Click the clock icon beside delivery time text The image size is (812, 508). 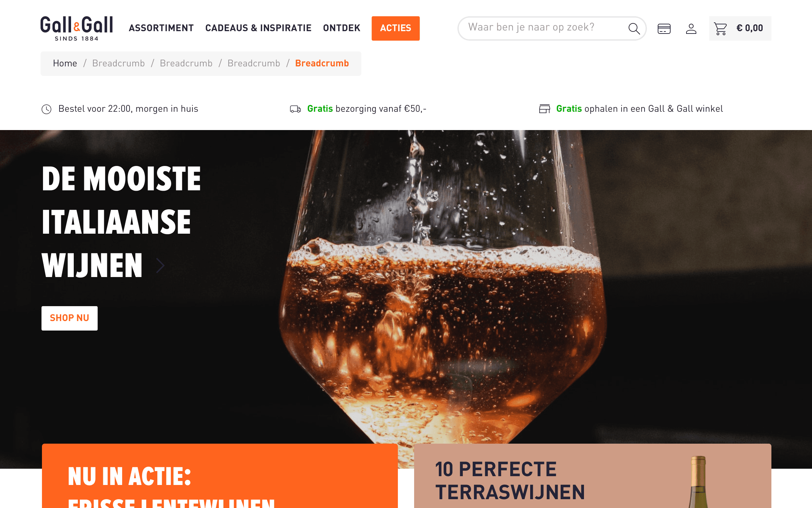pos(46,109)
